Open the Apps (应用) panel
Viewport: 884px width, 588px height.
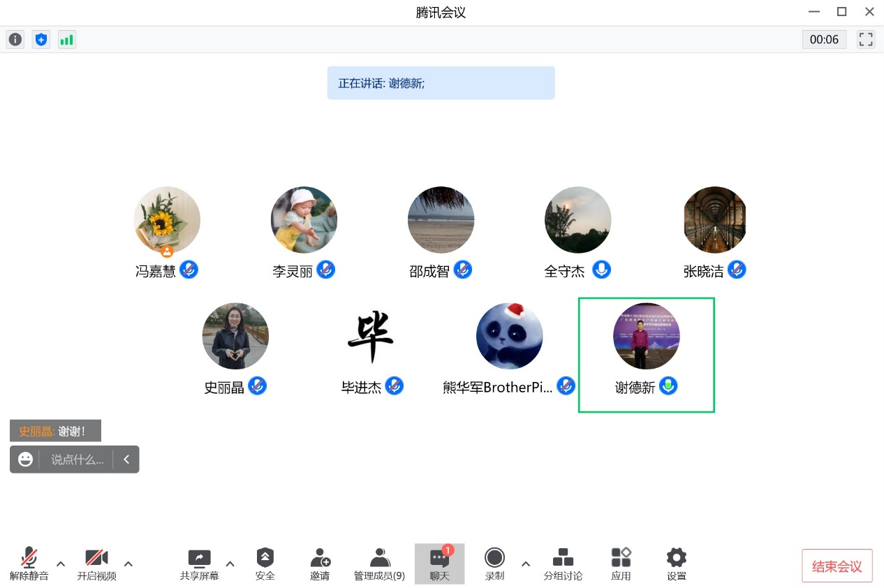(x=621, y=564)
